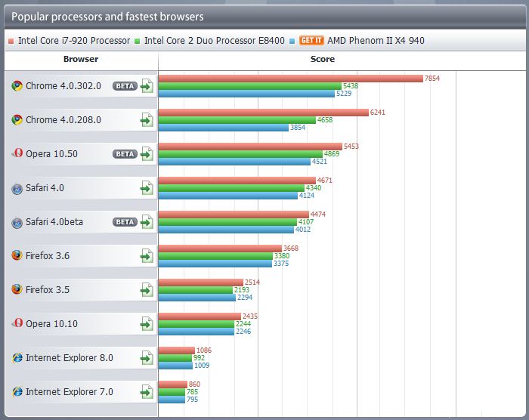Click the Internet Explorer 7.0 logo icon

[x=17, y=392]
